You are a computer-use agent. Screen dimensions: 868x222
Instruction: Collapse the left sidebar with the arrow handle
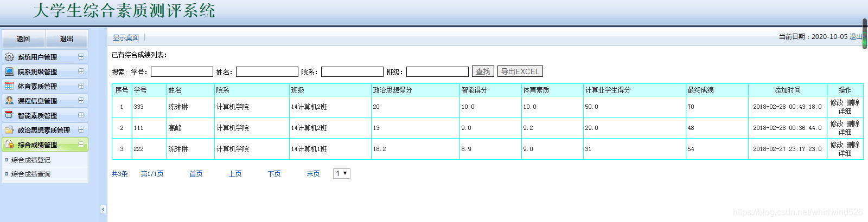pyautogui.click(x=103, y=210)
